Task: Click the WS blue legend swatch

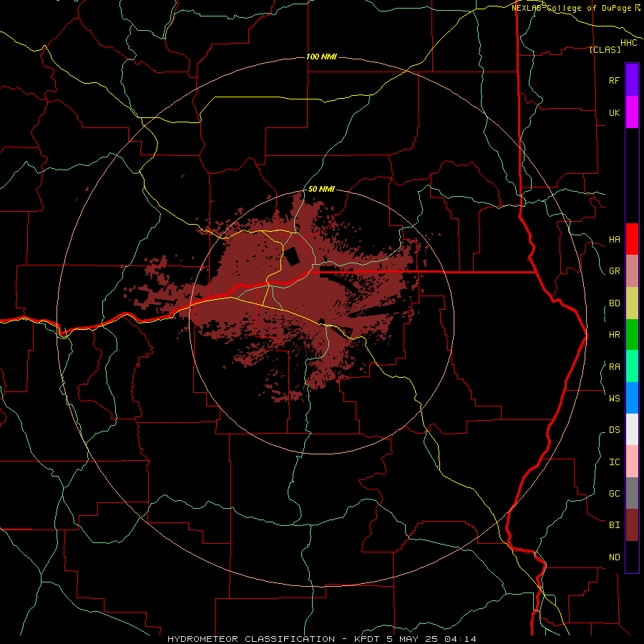Action: 632,398
